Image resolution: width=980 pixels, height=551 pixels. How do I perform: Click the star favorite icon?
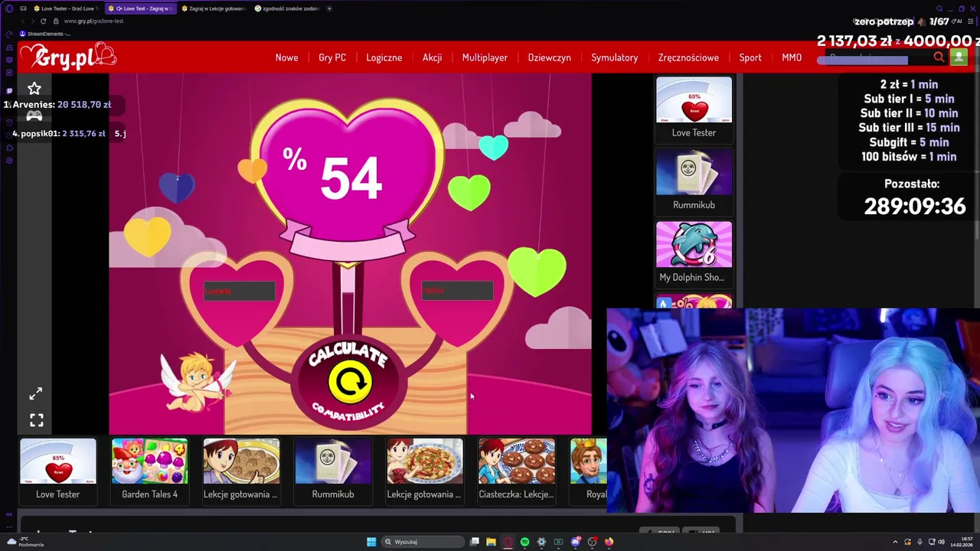click(34, 89)
